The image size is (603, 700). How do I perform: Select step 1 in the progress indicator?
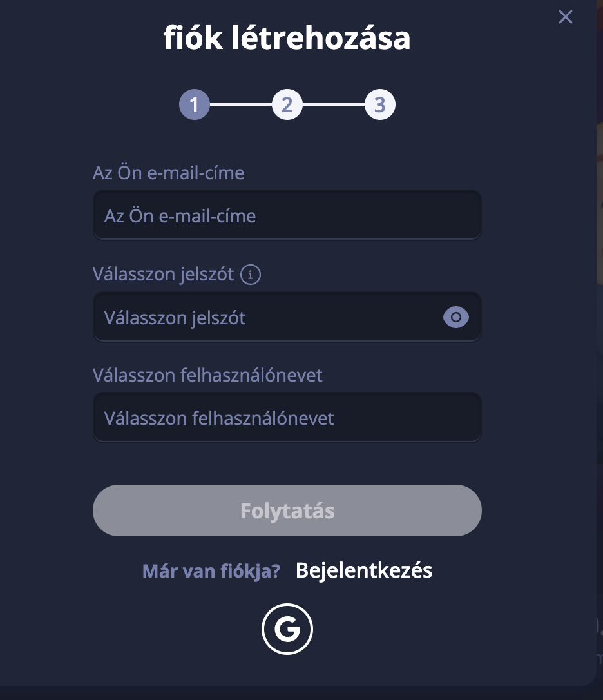point(195,104)
